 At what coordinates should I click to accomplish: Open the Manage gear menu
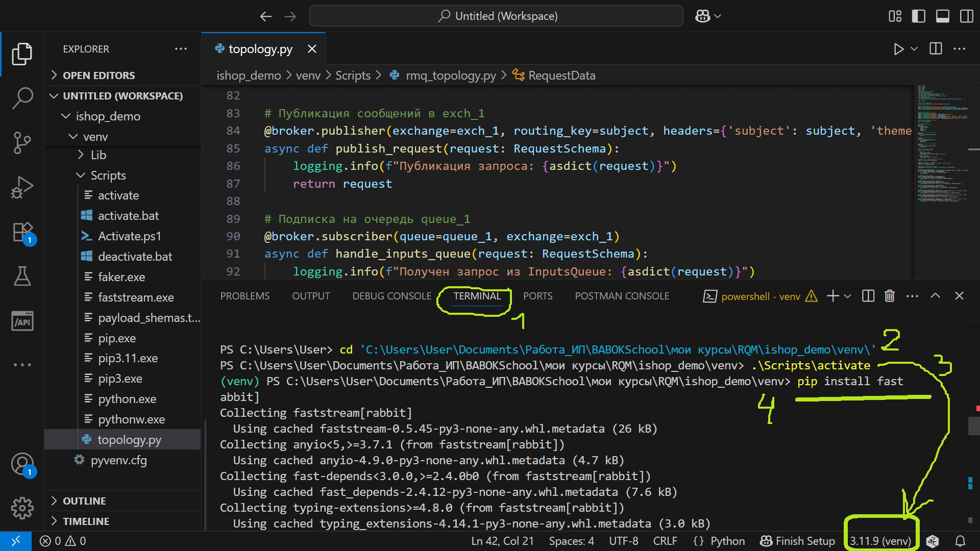[x=22, y=508]
